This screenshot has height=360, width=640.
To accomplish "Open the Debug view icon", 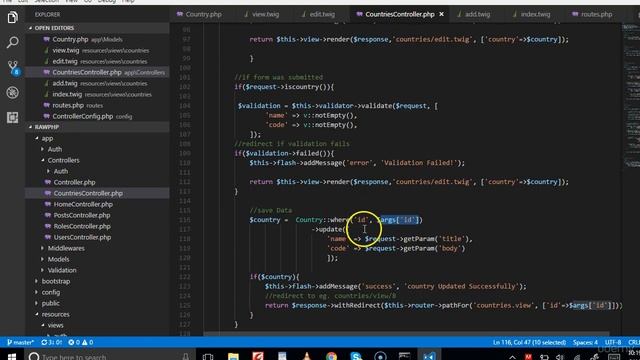I will [12, 93].
